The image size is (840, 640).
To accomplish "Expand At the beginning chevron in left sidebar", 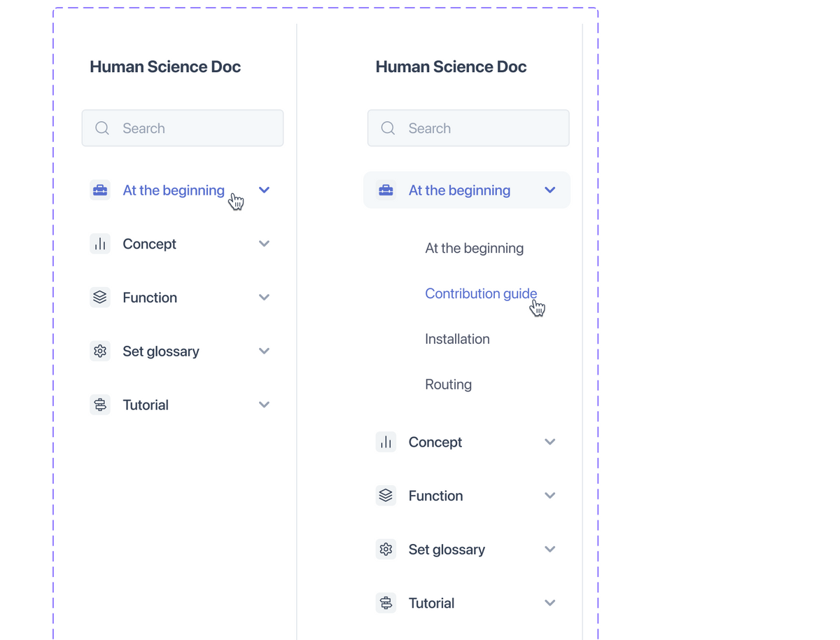I will point(264,190).
